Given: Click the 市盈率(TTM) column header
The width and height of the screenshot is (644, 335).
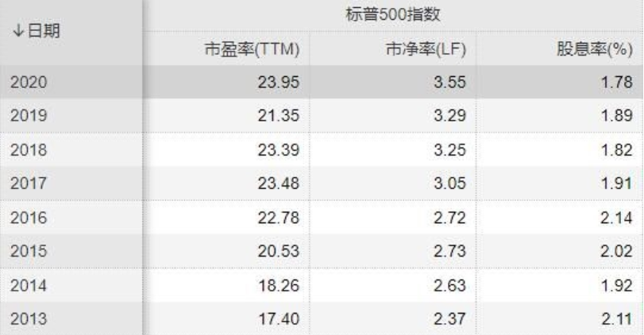Looking at the screenshot, I should point(253,52).
